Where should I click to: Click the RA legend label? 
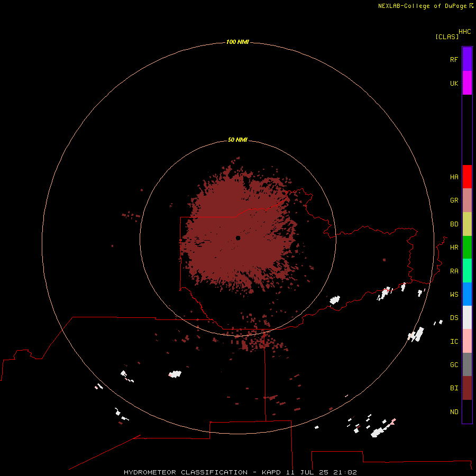pos(454,271)
